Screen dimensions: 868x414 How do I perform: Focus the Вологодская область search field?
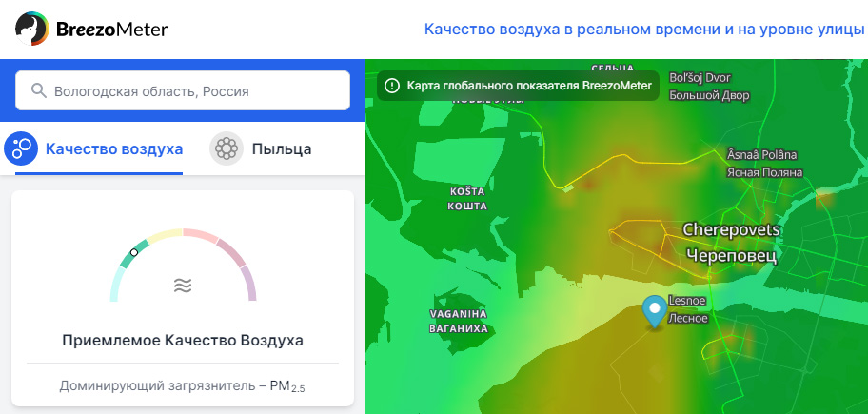click(183, 90)
